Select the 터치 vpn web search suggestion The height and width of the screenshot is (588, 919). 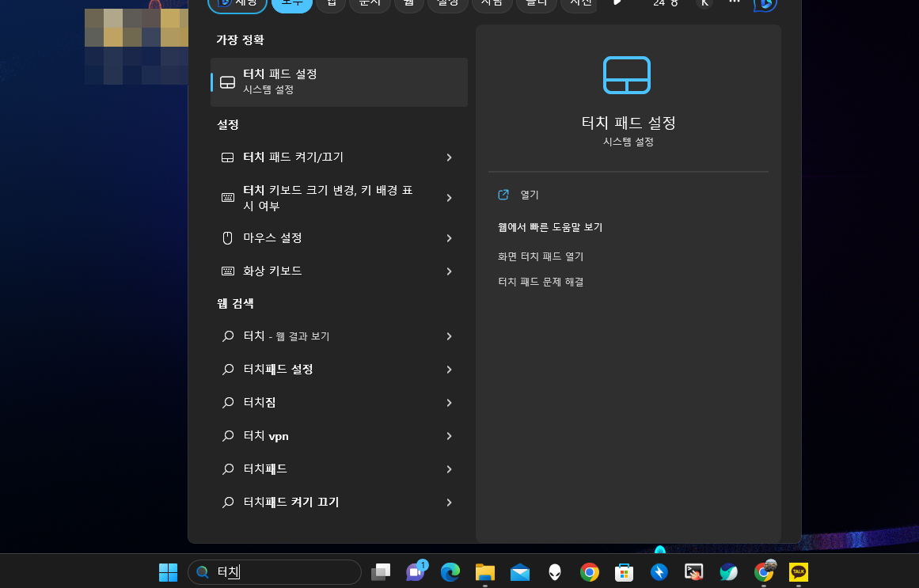click(x=339, y=436)
